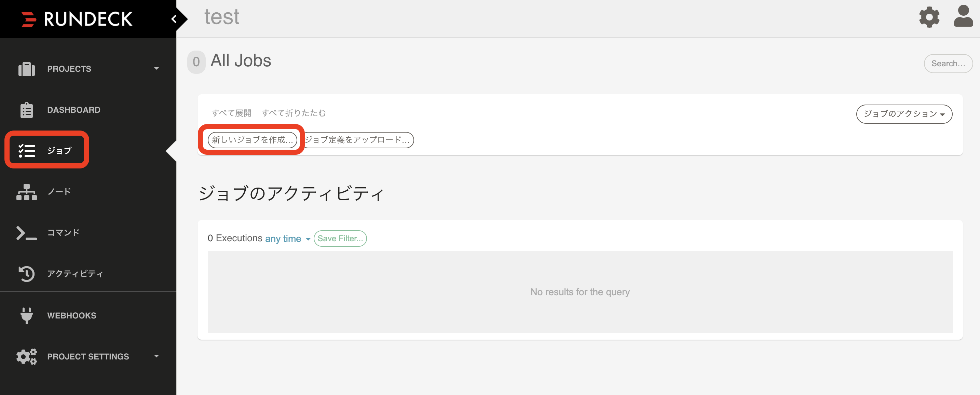The height and width of the screenshot is (395, 980).
Task: Click the 新しいジョブを作成... button
Action: 252,139
